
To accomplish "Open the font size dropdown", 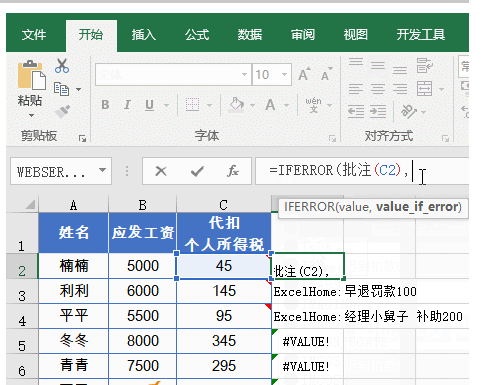I will pos(284,74).
